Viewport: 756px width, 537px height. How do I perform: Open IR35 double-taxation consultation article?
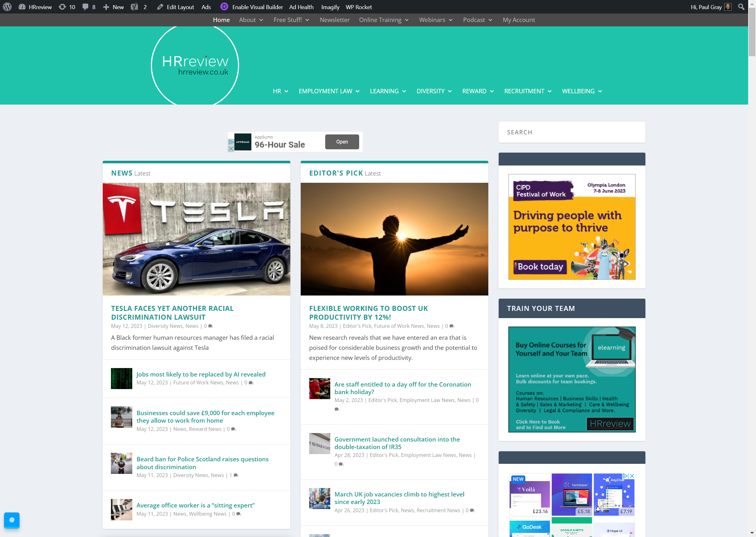(397, 443)
